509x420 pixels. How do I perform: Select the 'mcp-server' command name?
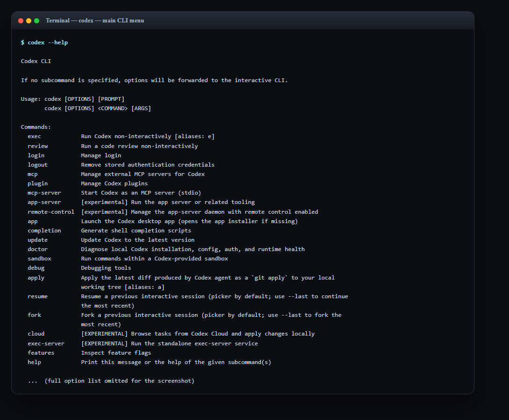[44, 193]
